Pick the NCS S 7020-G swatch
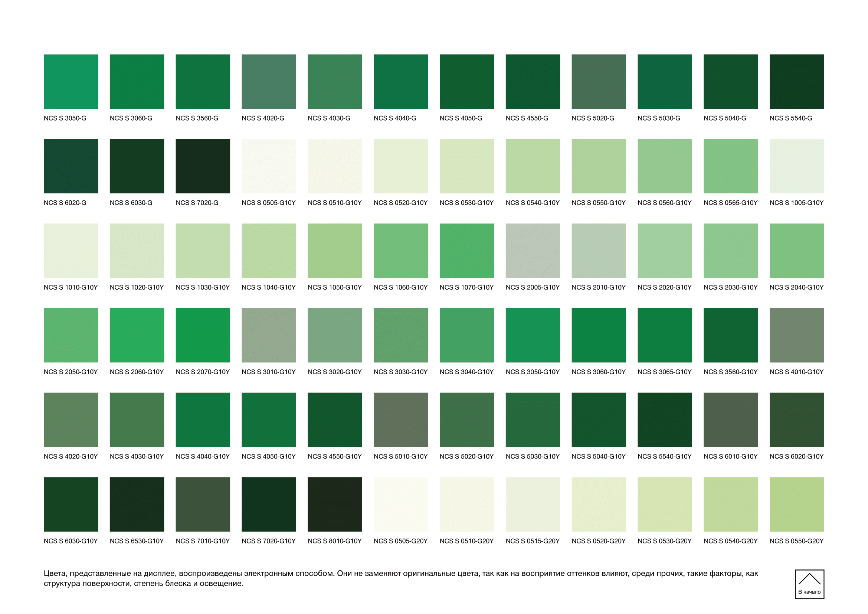Image resolution: width=868 pixels, height=614 pixels. (x=203, y=166)
